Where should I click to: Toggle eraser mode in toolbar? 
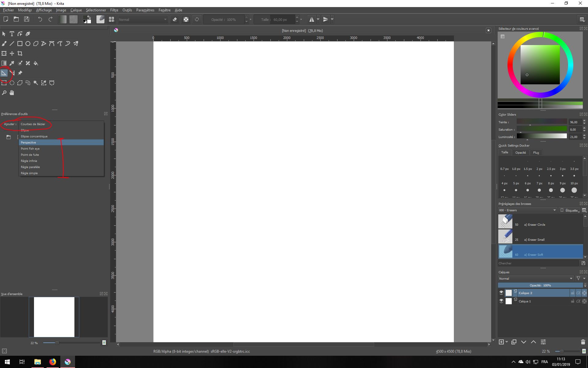[175, 20]
